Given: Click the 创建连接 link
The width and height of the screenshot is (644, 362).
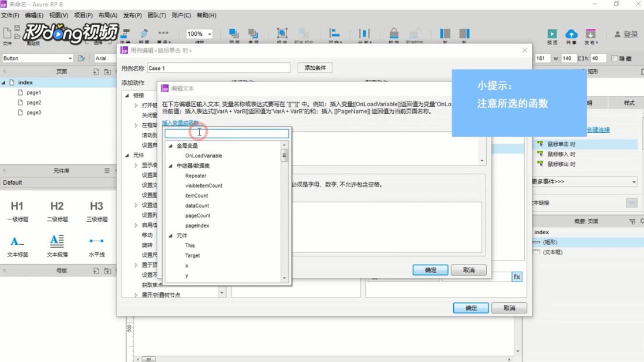Looking at the screenshot, I should (598, 130).
